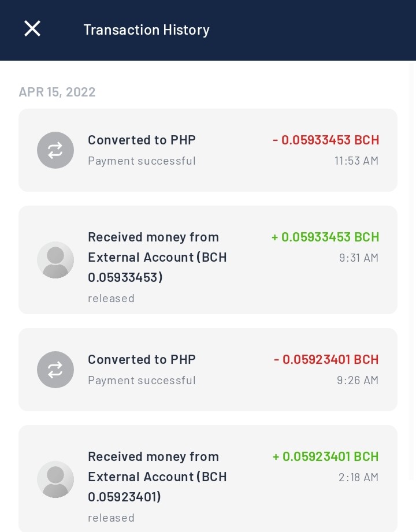416x532 pixels.
Task: Tap the APR 15, 2022 date header
Action: [x=57, y=92]
